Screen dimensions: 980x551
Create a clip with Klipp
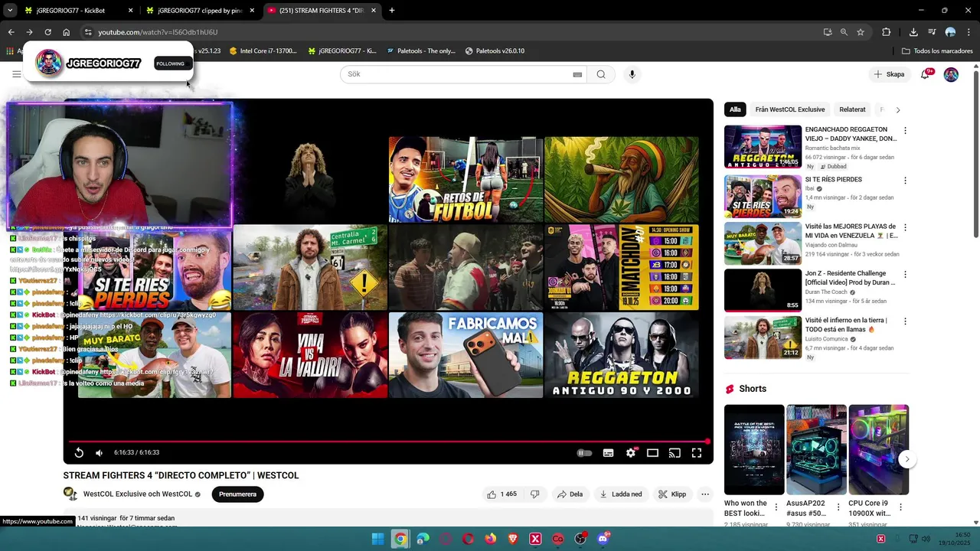(x=672, y=494)
